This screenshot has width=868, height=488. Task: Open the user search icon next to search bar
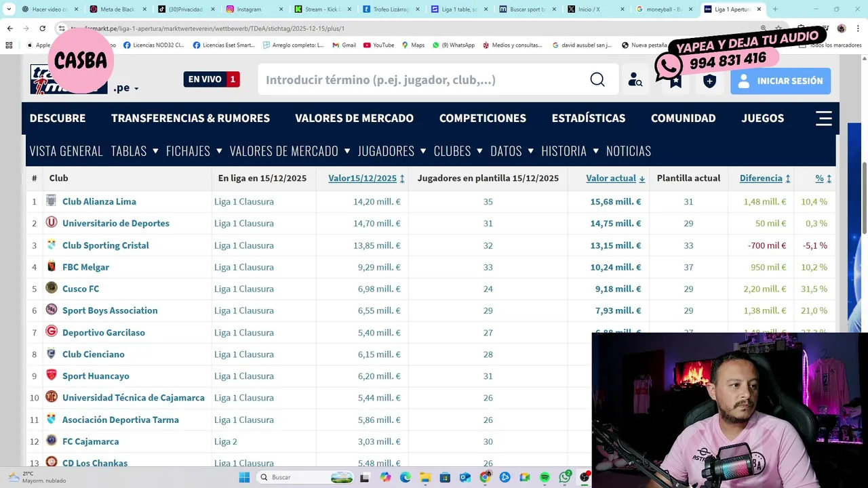click(635, 80)
